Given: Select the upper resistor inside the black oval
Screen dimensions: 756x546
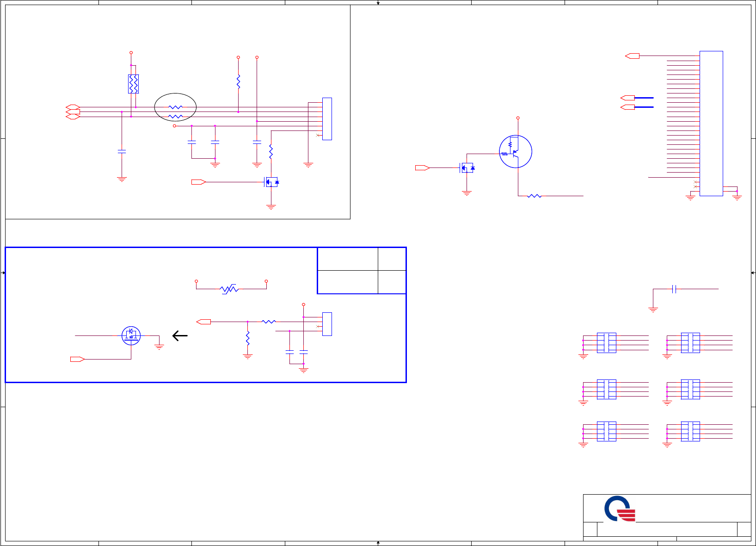Looking at the screenshot, I should coord(176,107).
